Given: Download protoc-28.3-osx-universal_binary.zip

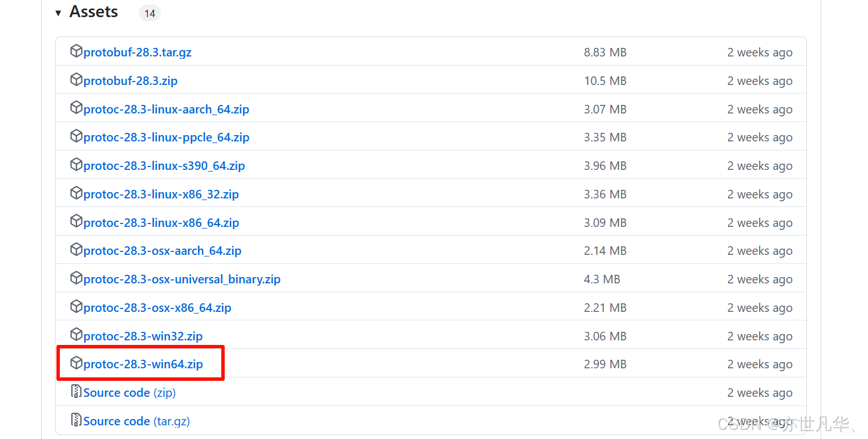Looking at the screenshot, I should pyautogui.click(x=182, y=279).
